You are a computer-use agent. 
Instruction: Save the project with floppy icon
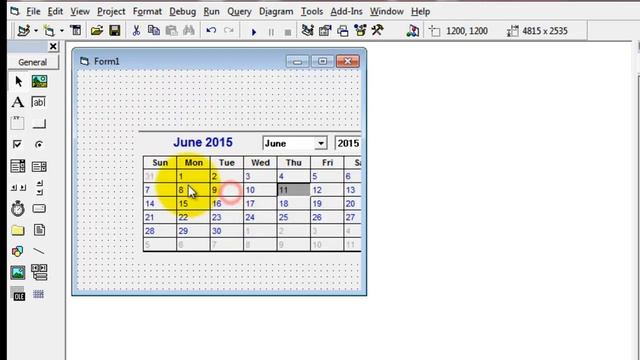[115, 31]
